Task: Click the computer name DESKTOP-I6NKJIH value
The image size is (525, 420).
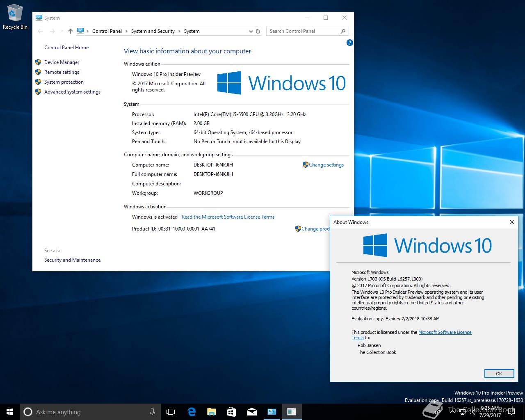Action: [x=213, y=165]
